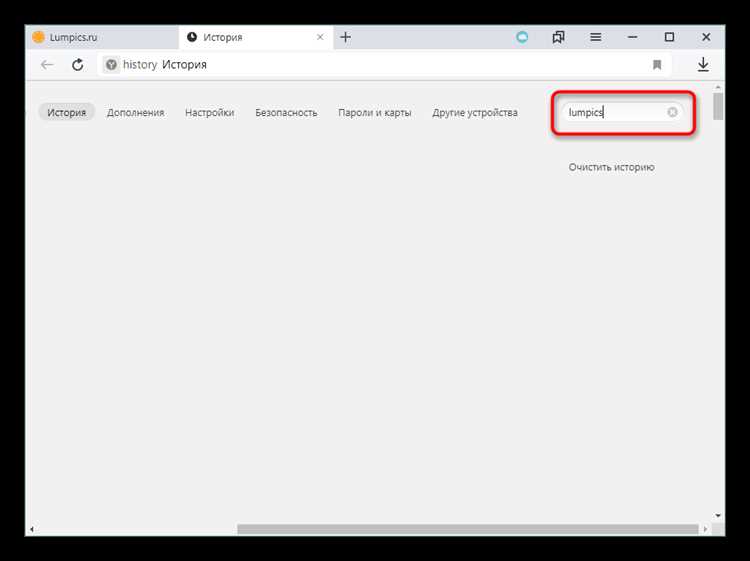
Task: Click the back navigation arrow
Action: pyautogui.click(x=46, y=65)
